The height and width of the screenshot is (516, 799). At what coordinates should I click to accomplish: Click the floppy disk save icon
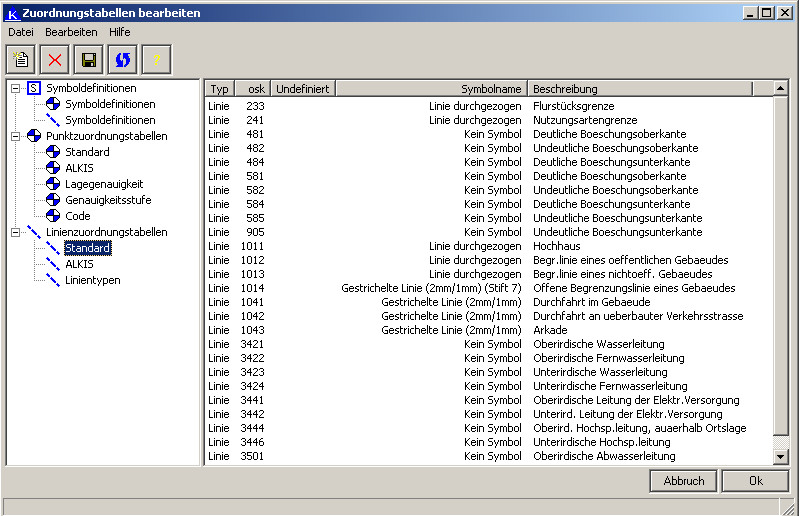pyautogui.click(x=89, y=60)
